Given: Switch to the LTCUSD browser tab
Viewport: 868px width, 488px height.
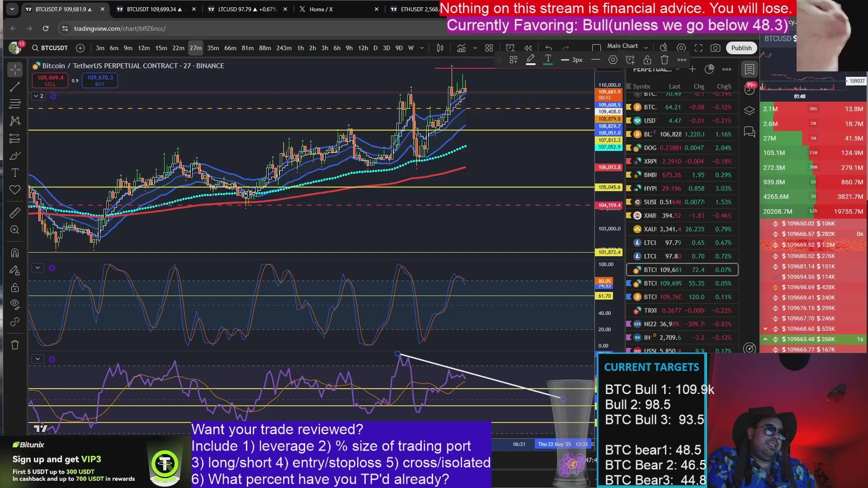Looking at the screenshot, I should [248, 9].
